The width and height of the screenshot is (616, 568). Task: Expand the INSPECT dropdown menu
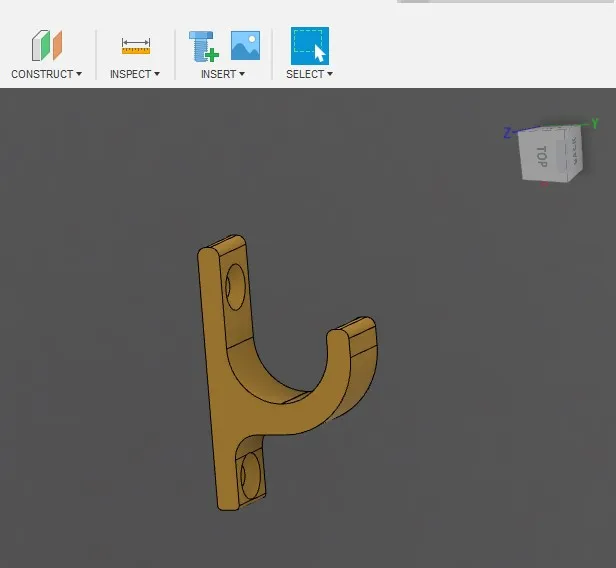pyautogui.click(x=135, y=74)
